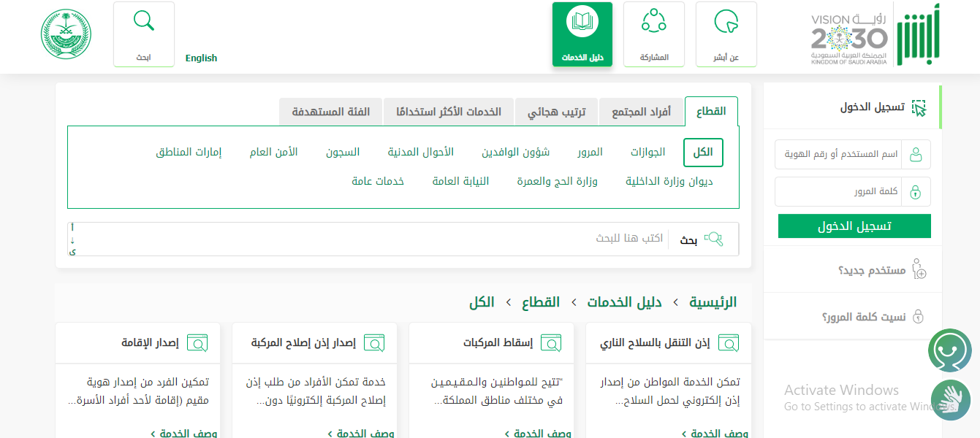Open the sign language hands icon
The height and width of the screenshot is (438, 980).
click(951, 400)
